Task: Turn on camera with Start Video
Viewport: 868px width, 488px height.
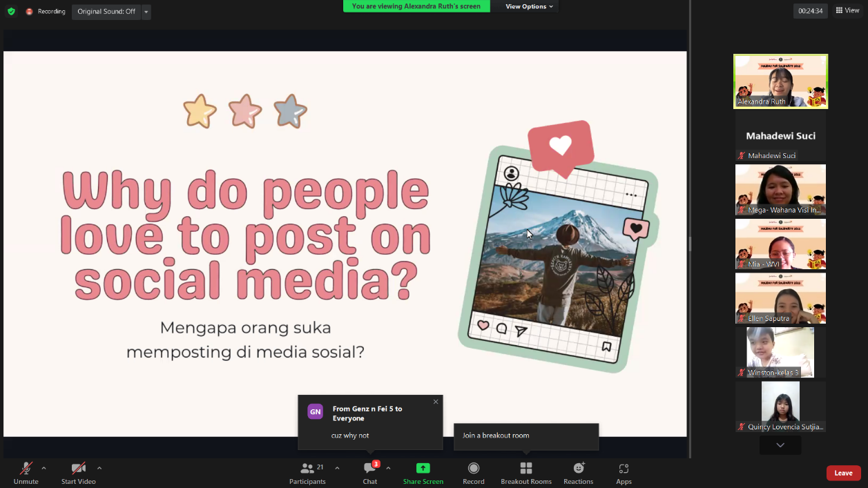Action: coord(78,473)
